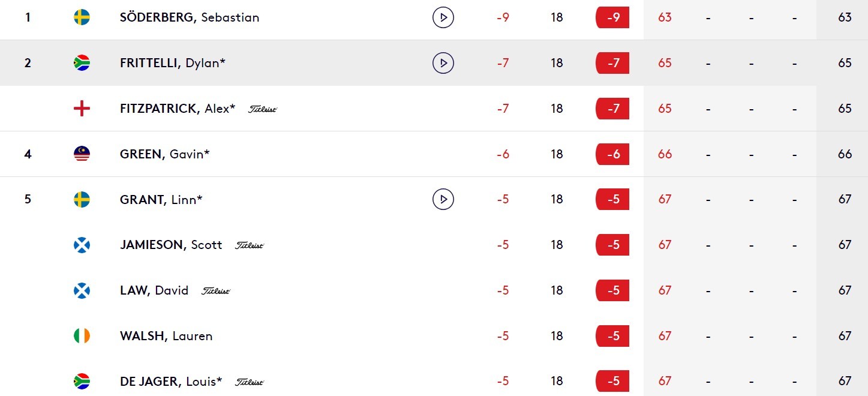Click Ireland flag beside Lauren Walsh
This screenshot has height=396, width=868.
tap(82, 336)
